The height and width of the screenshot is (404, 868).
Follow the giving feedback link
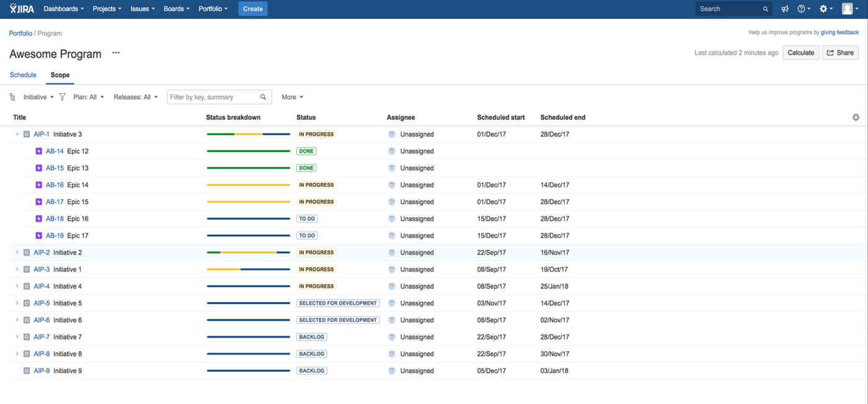(839, 32)
